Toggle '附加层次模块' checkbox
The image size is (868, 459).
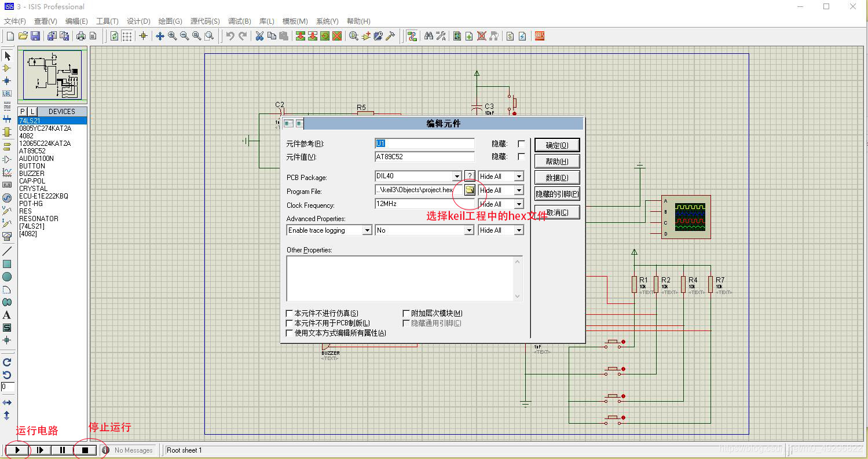click(x=406, y=313)
